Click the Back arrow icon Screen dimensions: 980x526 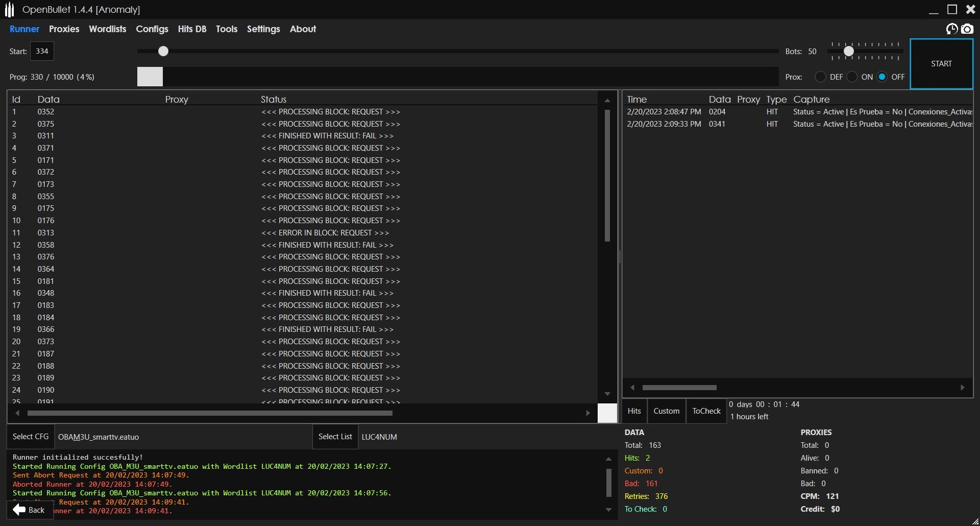tap(19, 510)
